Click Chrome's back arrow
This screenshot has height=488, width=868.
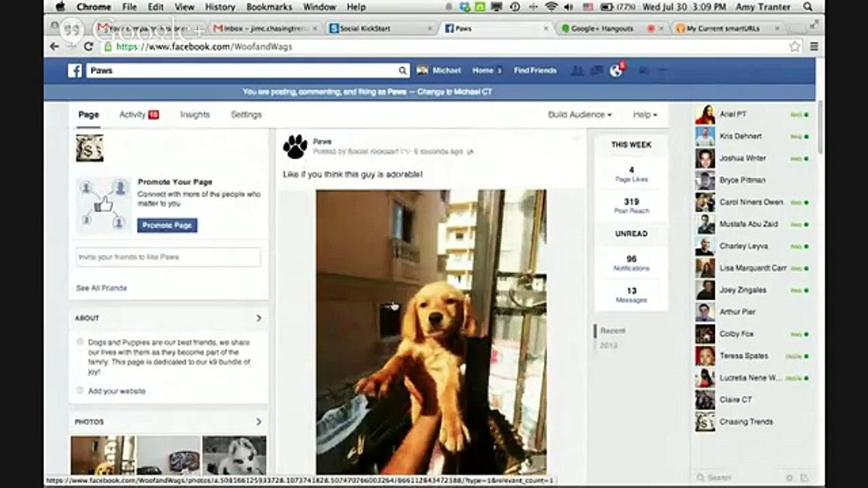coord(55,47)
